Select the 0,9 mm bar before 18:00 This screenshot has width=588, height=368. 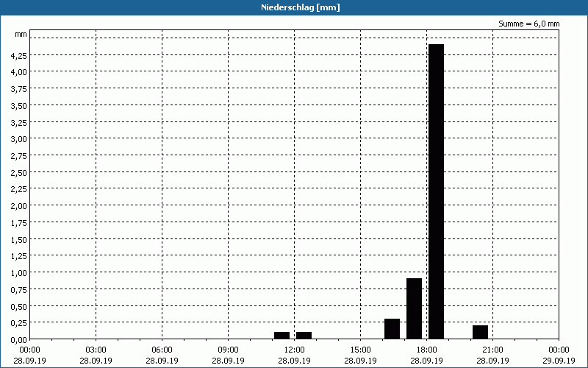[414, 308]
